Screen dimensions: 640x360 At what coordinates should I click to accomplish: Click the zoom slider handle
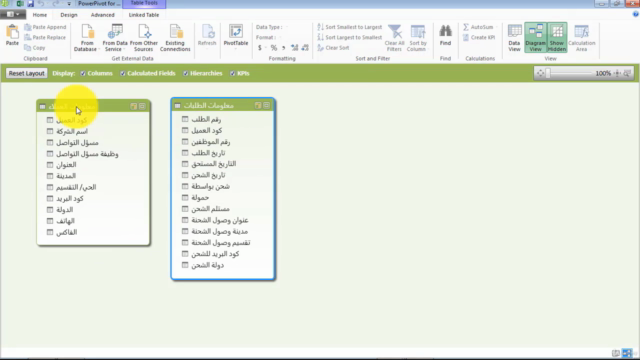pos(548,73)
